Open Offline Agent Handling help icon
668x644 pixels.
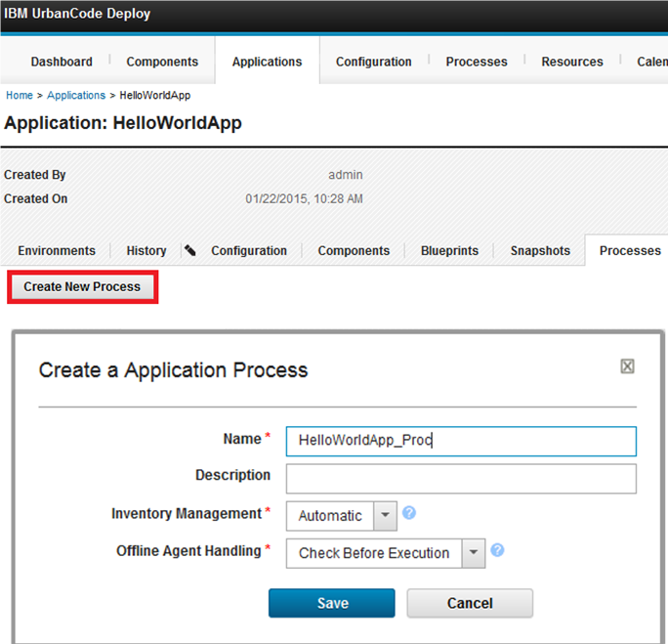tap(497, 550)
